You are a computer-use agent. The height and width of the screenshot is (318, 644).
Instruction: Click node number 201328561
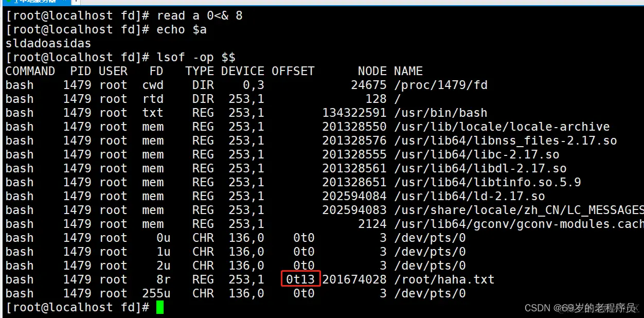354,169
